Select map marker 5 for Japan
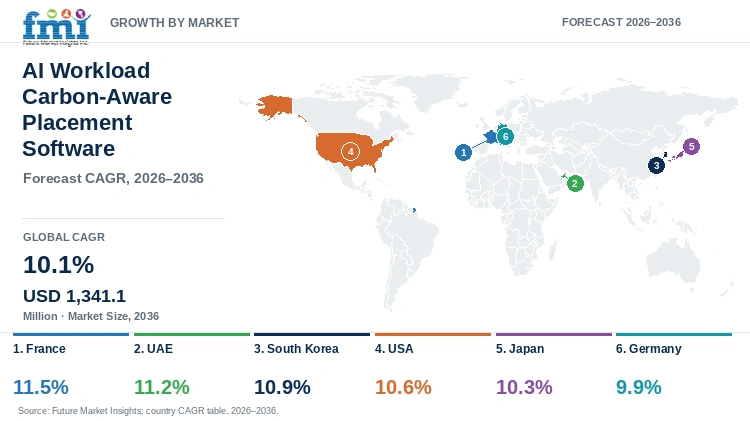The width and height of the screenshot is (750, 421). 691,146
